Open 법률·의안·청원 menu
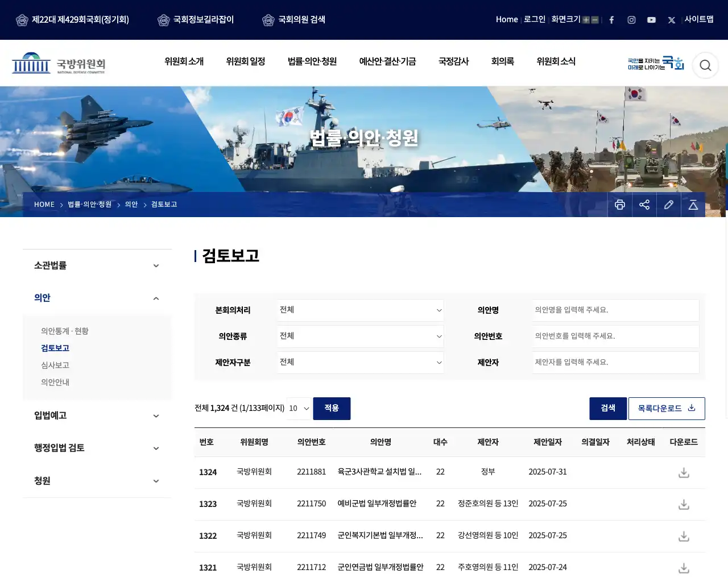This screenshot has width=728, height=582. tap(312, 61)
